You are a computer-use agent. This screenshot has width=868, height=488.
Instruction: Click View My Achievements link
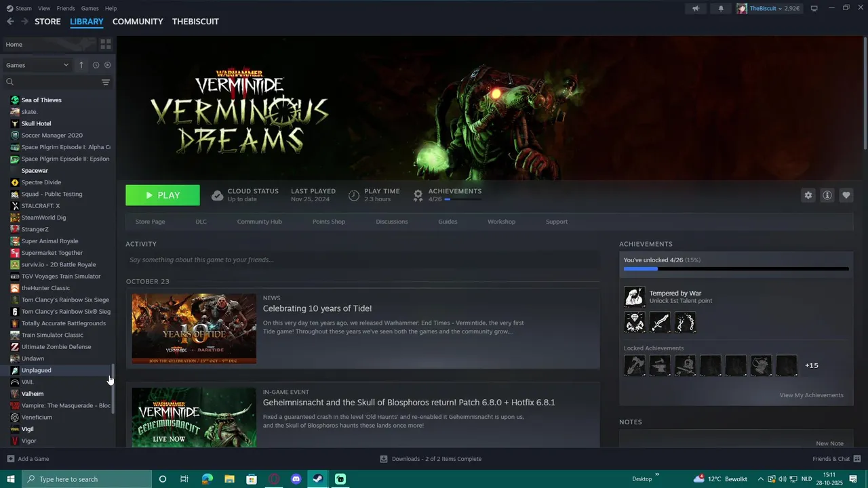tap(812, 395)
